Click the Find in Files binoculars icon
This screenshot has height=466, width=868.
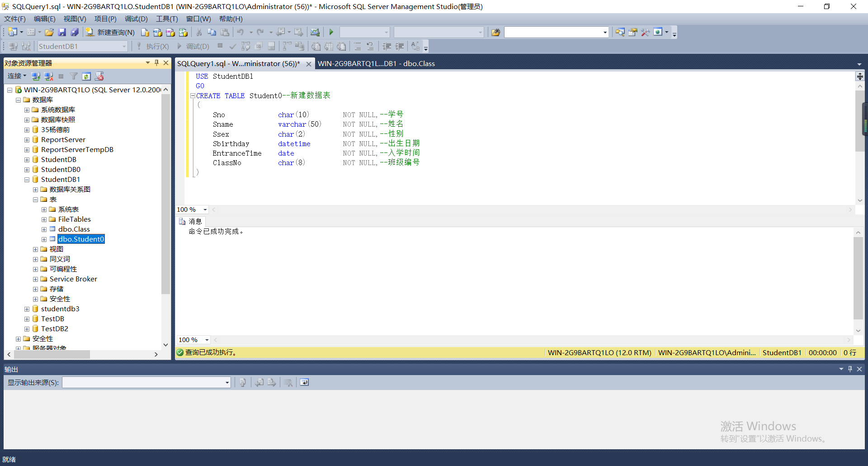(x=496, y=32)
